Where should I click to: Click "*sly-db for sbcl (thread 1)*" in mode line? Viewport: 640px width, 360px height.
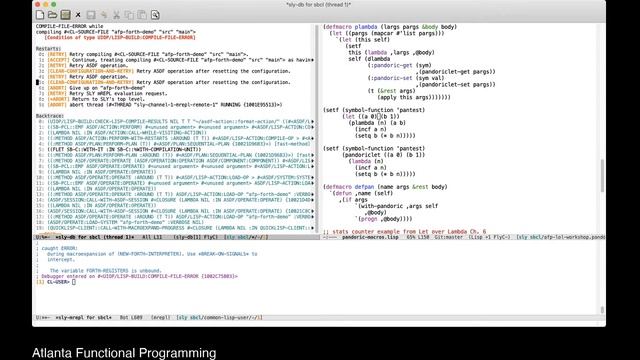(95, 237)
